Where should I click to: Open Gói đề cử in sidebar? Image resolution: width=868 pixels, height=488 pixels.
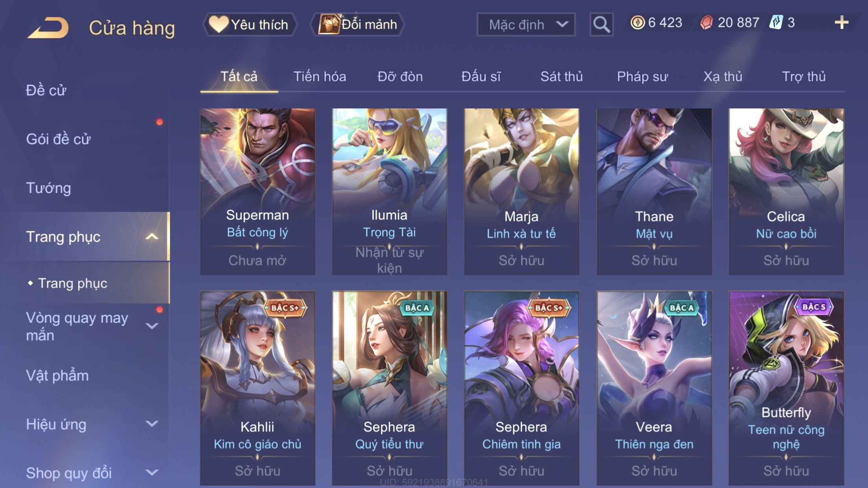pyautogui.click(x=58, y=139)
